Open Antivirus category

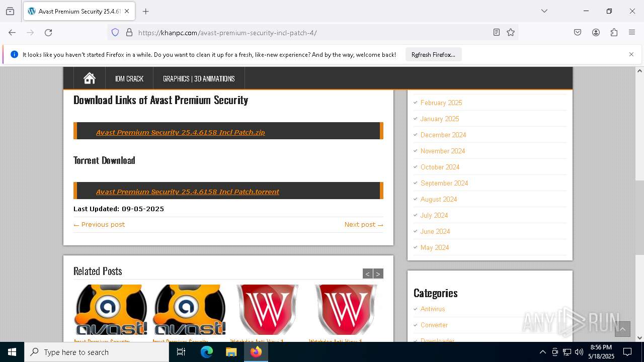click(x=433, y=309)
